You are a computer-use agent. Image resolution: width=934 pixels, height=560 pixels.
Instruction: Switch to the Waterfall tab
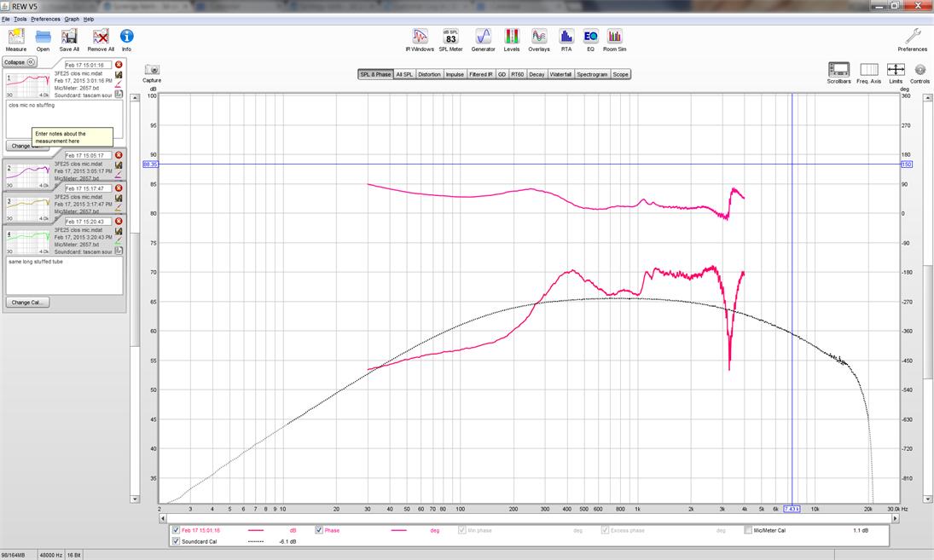click(x=560, y=74)
